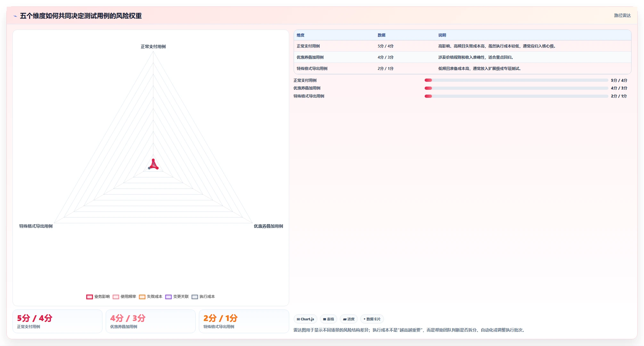Click the 4分 / 3分 table cell
Screen dimensions: 644x346
click(386, 57)
